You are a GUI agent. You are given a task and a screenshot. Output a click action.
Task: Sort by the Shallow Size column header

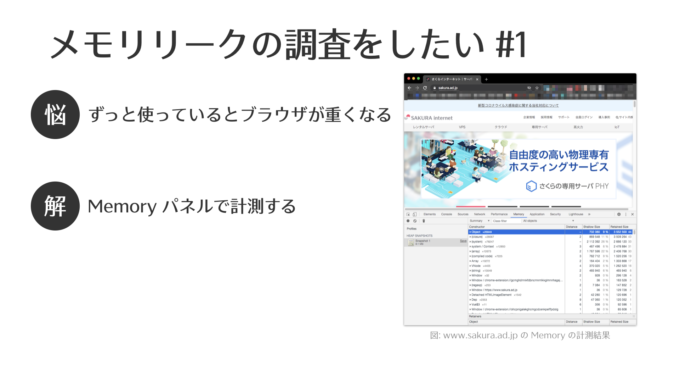click(x=595, y=227)
